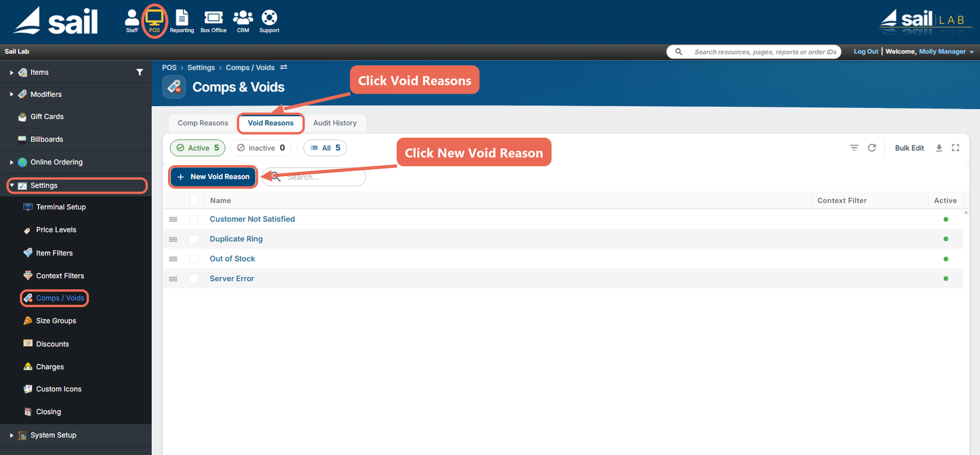Expand the Online Ordering section
The height and width of the screenshot is (455, 980).
(11, 162)
